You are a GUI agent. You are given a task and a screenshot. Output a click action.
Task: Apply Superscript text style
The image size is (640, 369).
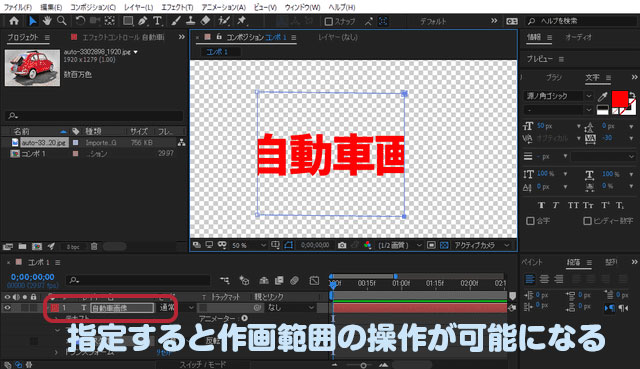(x=605, y=205)
